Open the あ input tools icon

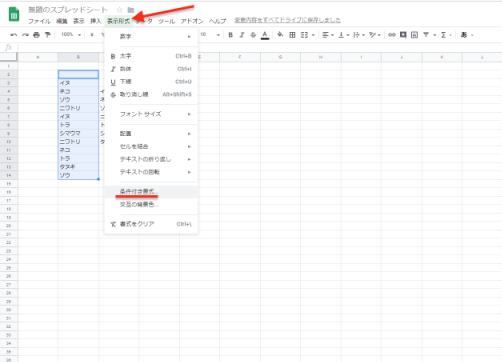point(464,35)
